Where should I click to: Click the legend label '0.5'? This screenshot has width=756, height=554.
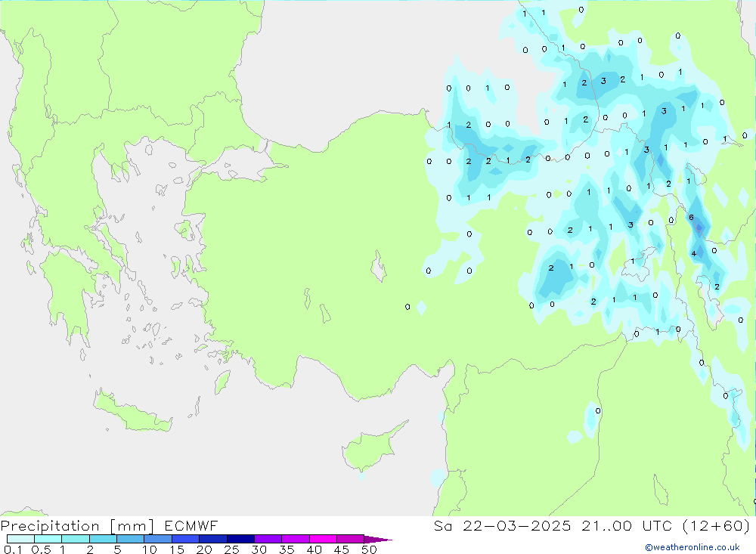[x=41, y=549]
